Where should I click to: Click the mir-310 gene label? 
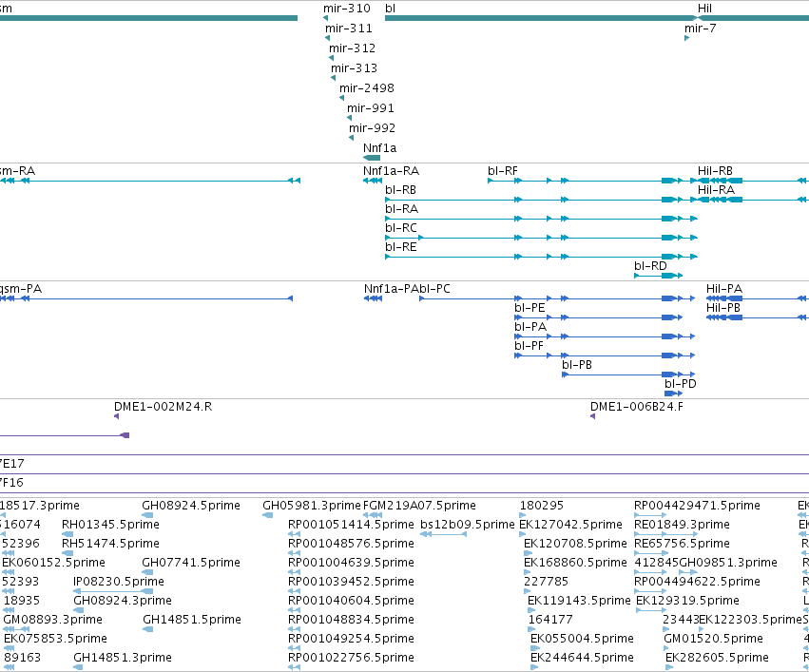pos(347,9)
